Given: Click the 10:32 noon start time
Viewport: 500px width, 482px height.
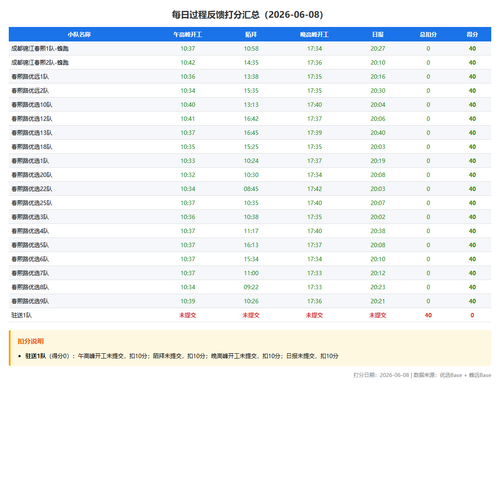Looking at the screenshot, I should (x=188, y=175).
